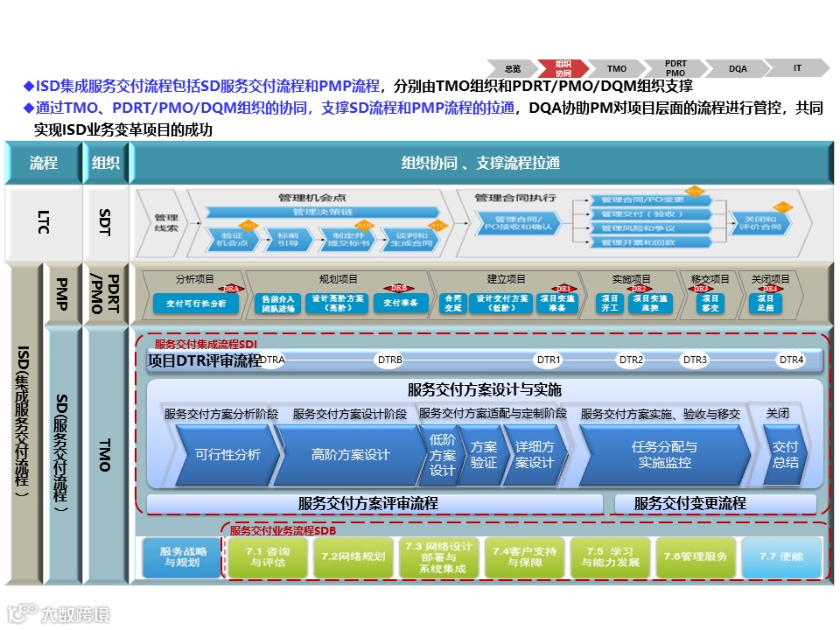The height and width of the screenshot is (630, 840).
Task: Select the DTR4 milestone marker
Action: (x=791, y=360)
